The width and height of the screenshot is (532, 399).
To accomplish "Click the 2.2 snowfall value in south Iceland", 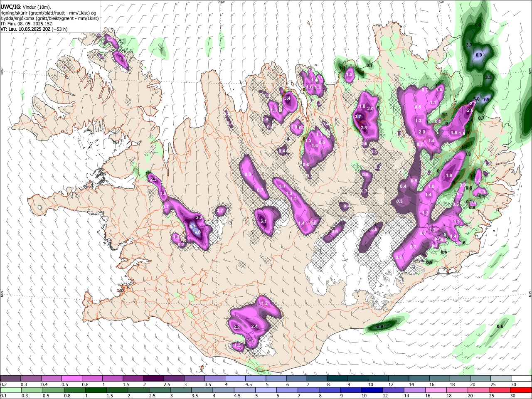I will click(x=237, y=328).
